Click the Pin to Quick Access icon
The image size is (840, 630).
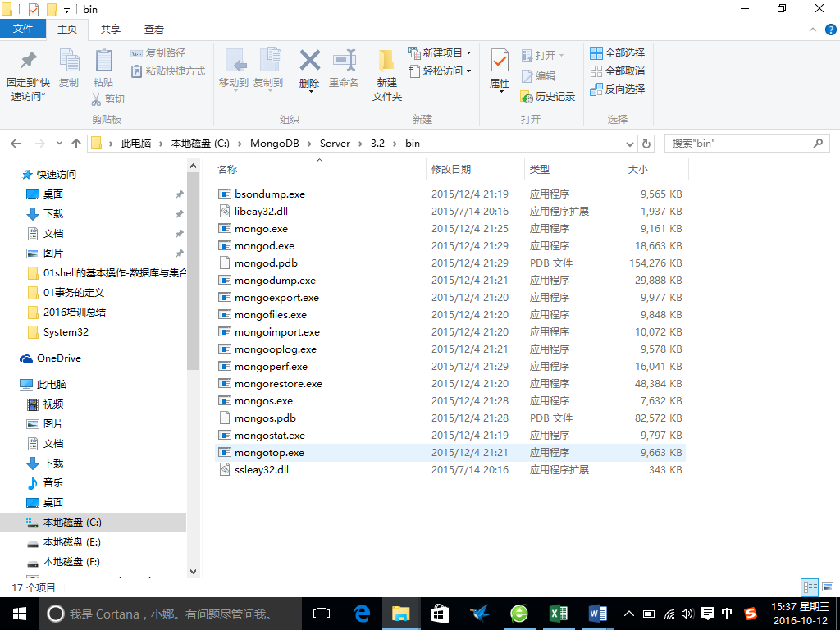[28, 60]
